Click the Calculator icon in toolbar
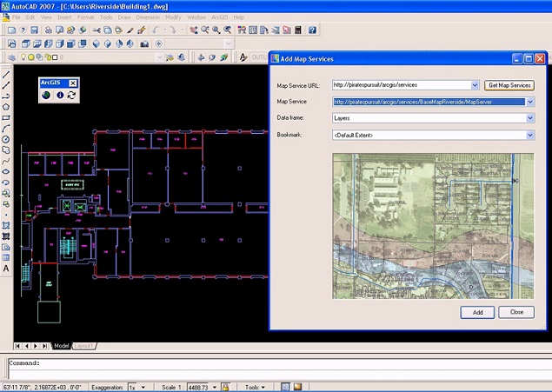The width and height of the screenshot is (552, 392). pyautogui.click(x=298, y=30)
